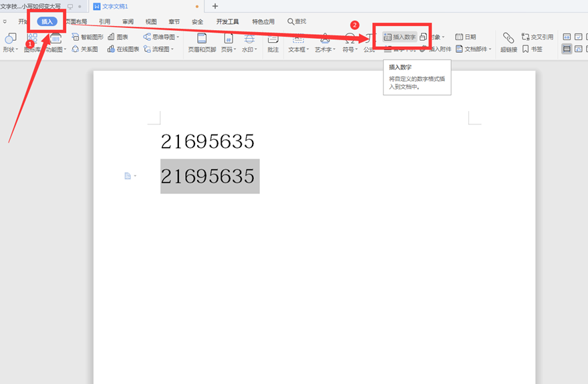Expand the 水印 dropdown arrow

tap(256, 50)
